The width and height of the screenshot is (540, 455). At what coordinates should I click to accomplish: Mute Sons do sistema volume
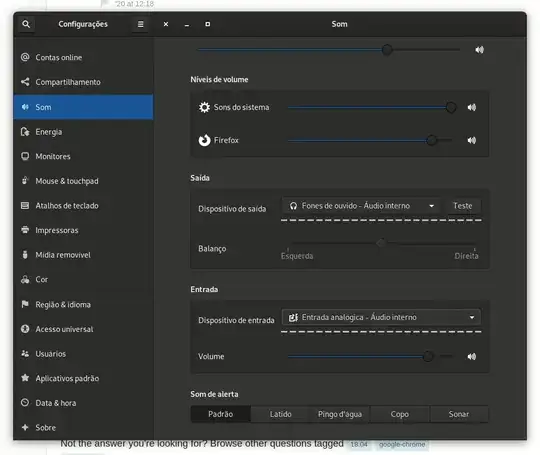[472, 107]
